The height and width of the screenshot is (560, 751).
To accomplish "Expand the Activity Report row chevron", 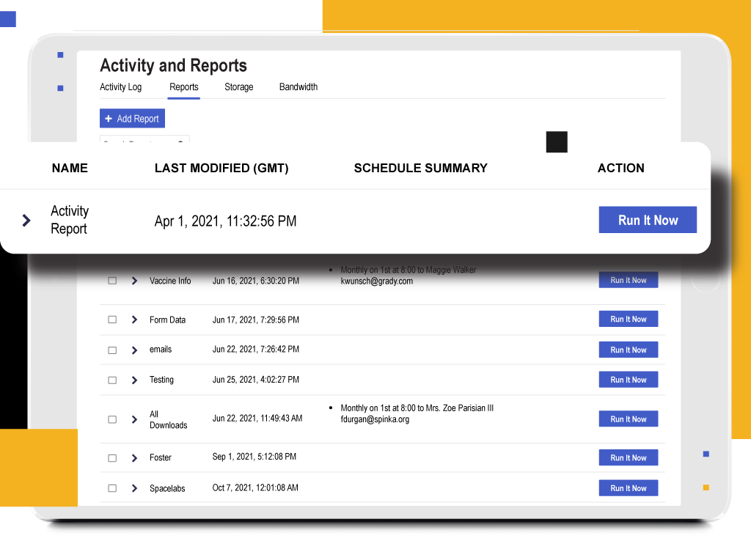I will [x=26, y=220].
